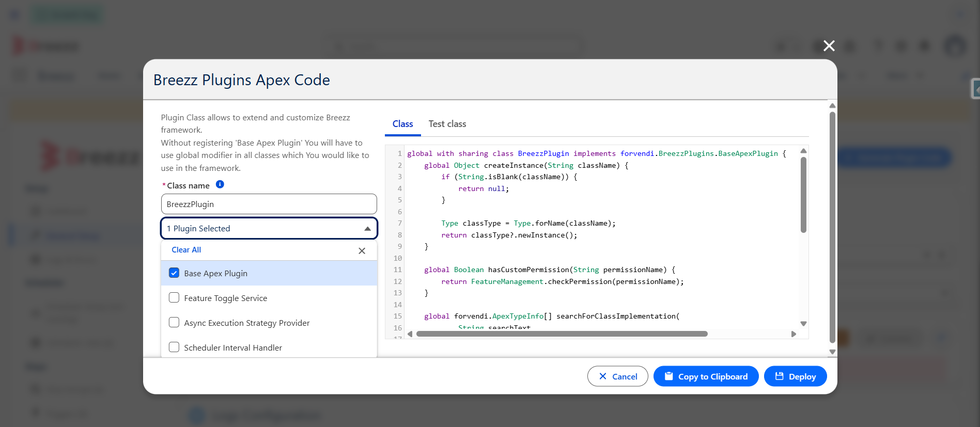Click the code scroll right arrow
Viewport: 980px width, 427px height.
794,334
